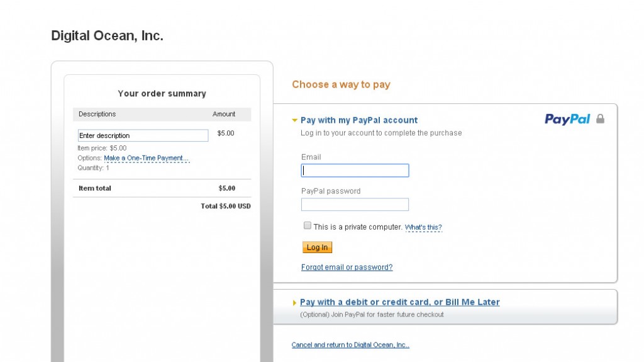
Task: Cancel and return to Digital Ocean, Inc.
Action: pos(350,345)
